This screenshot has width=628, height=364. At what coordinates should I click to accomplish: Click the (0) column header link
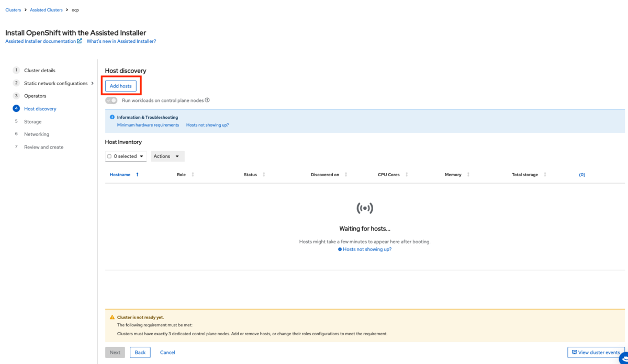coord(582,175)
